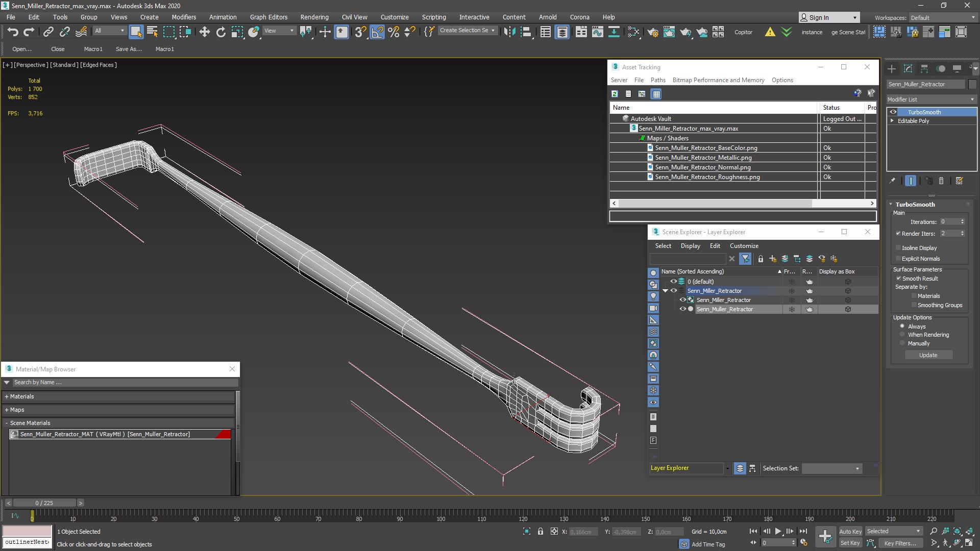Click the Play Animation button
The image size is (980, 551).
[x=778, y=531]
